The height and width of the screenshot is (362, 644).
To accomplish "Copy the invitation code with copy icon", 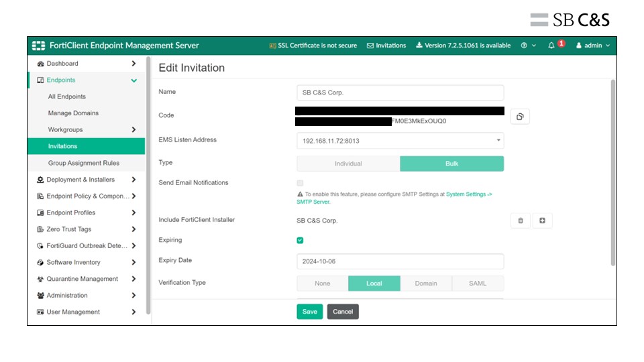I will click(x=520, y=117).
